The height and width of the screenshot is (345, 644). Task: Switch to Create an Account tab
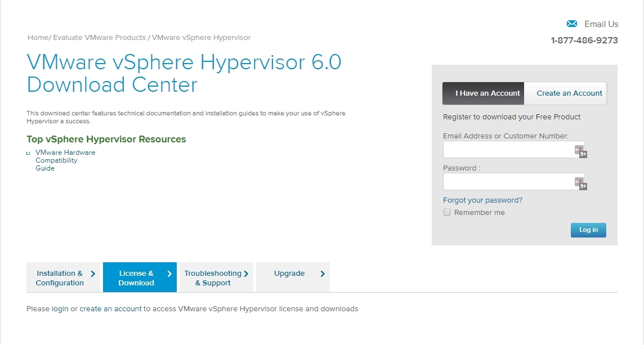point(566,93)
